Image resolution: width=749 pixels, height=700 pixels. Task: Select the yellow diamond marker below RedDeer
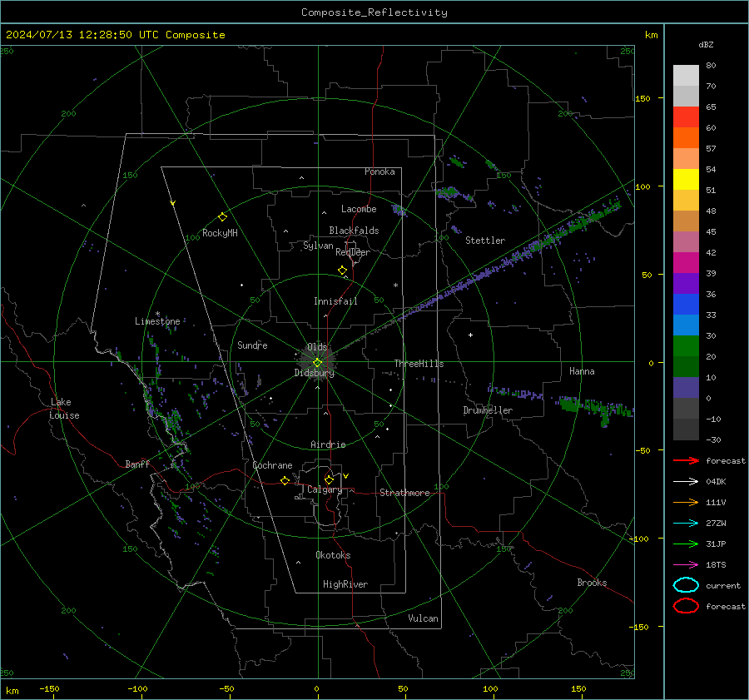(x=343, y=271)
